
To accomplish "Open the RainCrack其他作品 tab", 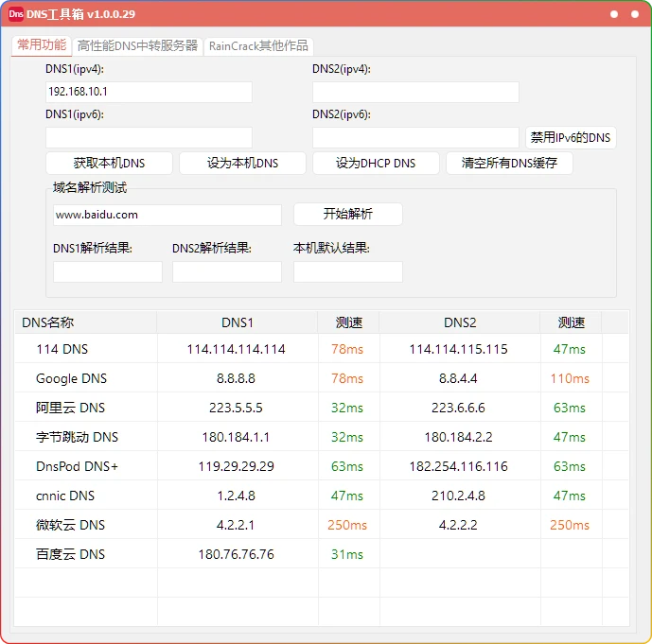I will [258, 45].
